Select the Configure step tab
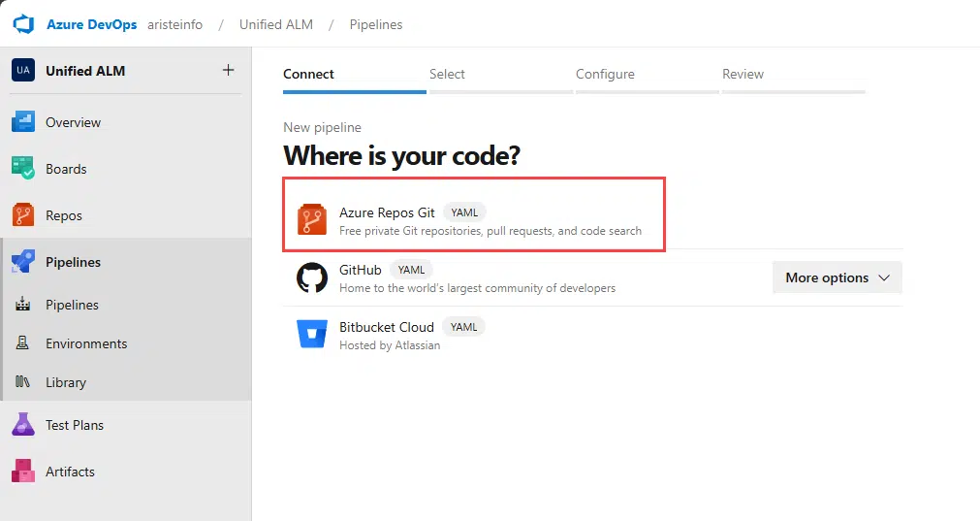 pos(647,79)
